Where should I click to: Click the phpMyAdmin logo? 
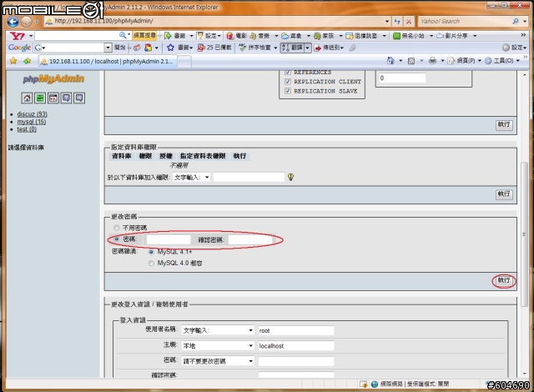(53, 79)
